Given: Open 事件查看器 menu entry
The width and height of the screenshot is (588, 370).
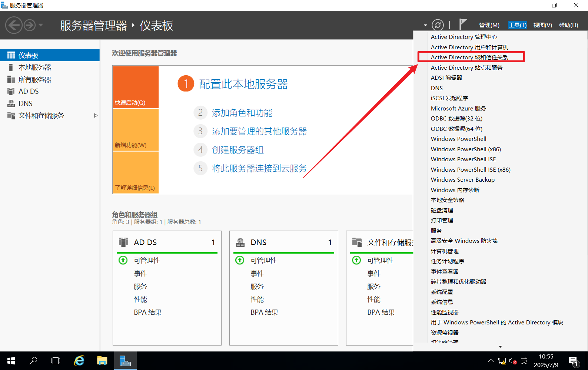Looking at the screenshot, I should (x=445, y=271).
